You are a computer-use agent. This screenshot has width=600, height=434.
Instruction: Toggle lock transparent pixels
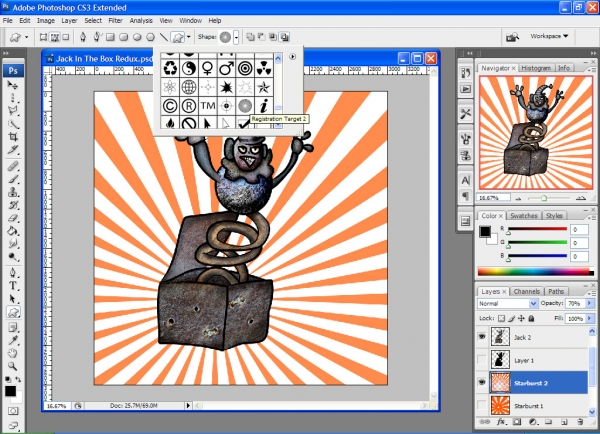501,318
